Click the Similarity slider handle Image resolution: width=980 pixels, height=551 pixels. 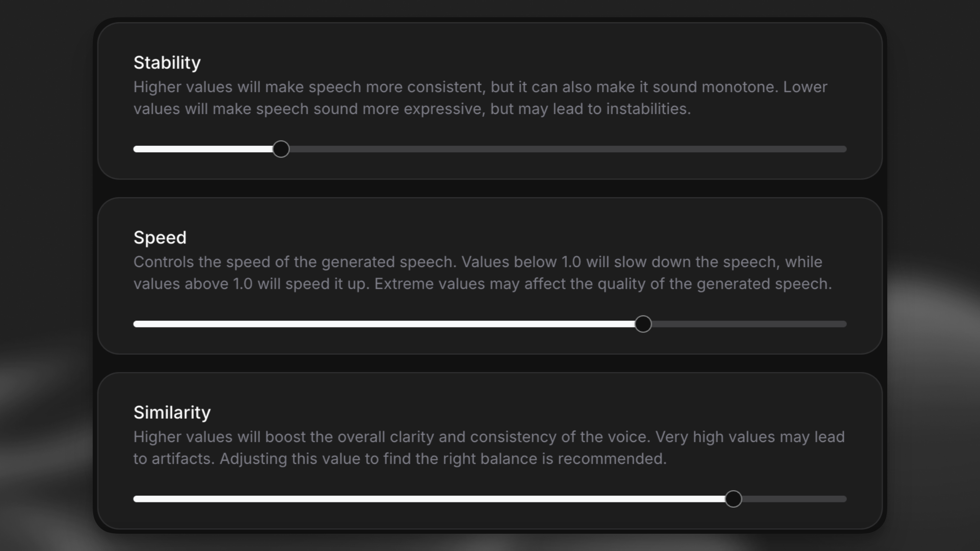tap(734, 499)
